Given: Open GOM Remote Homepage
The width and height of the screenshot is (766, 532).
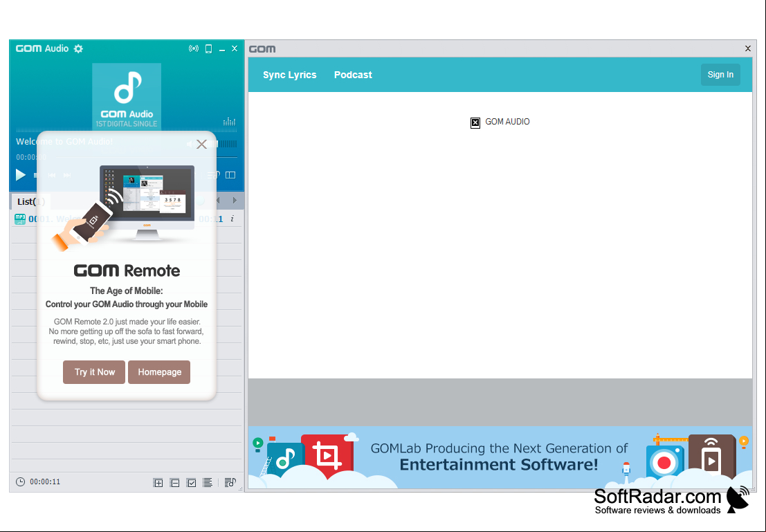Looking at the screenshot, I should pyautogui.click(x=159, y=372).
